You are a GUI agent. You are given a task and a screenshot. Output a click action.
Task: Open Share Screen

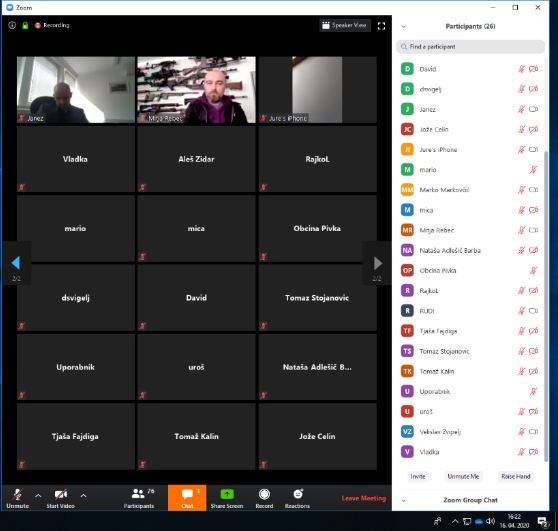(x=227, y=498)
